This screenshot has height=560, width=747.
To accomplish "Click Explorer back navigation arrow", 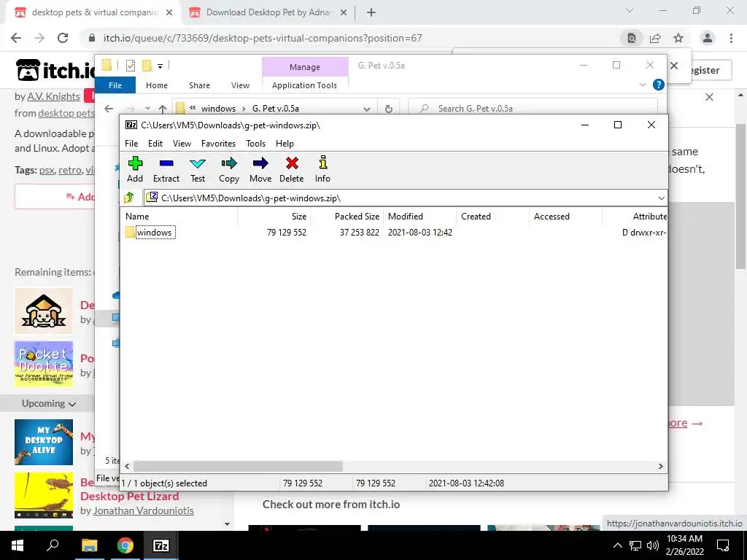I will coord(109,109).
